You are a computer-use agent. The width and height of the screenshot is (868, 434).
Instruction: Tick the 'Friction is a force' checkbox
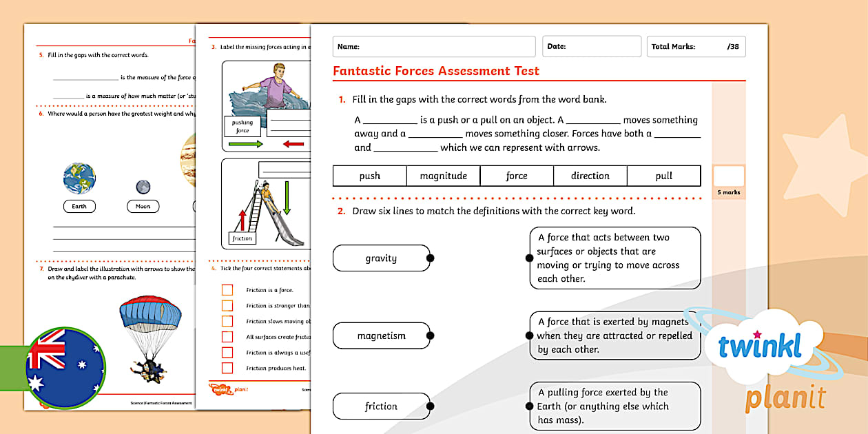tap(227, 290)
